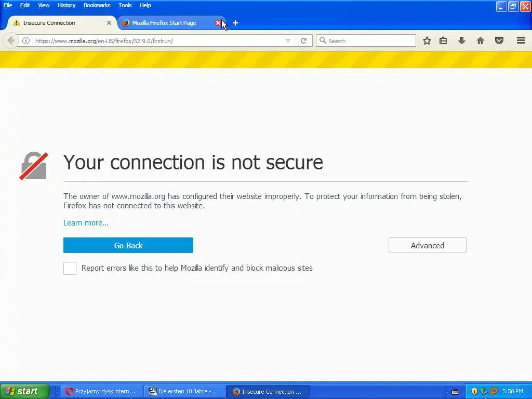
Task: Click the keyboard icon in the taskbar
Action: [455, 392]
